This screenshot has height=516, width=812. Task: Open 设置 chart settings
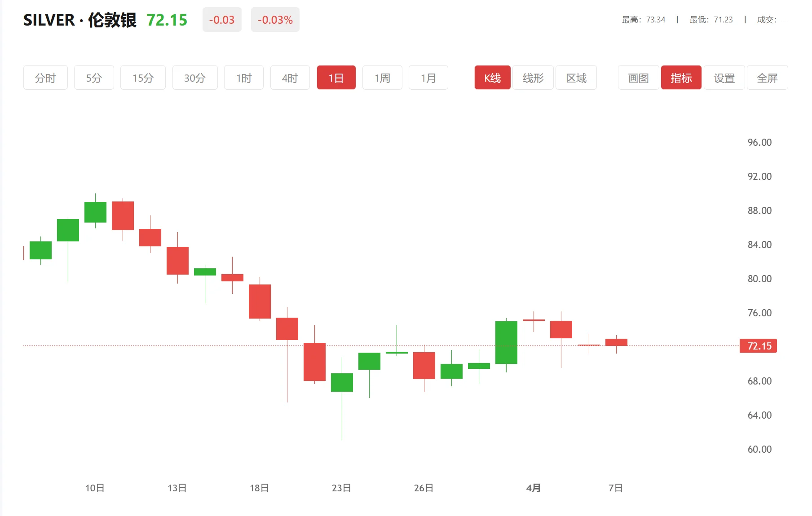(724, 78)
